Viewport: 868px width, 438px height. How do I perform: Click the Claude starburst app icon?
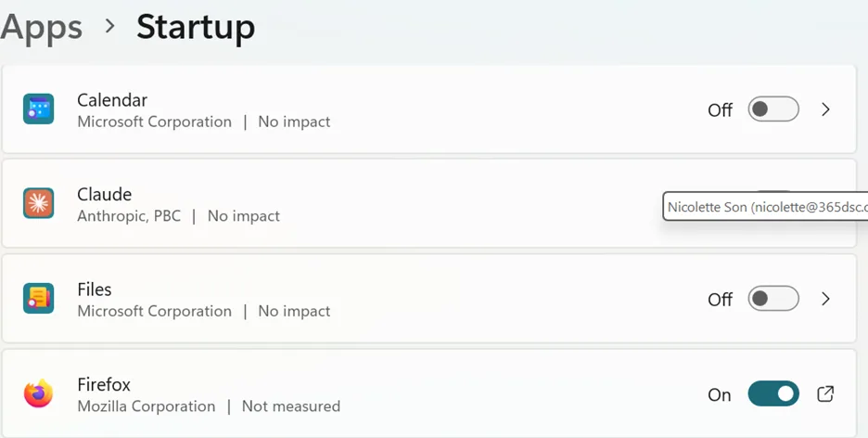[38, 203]
